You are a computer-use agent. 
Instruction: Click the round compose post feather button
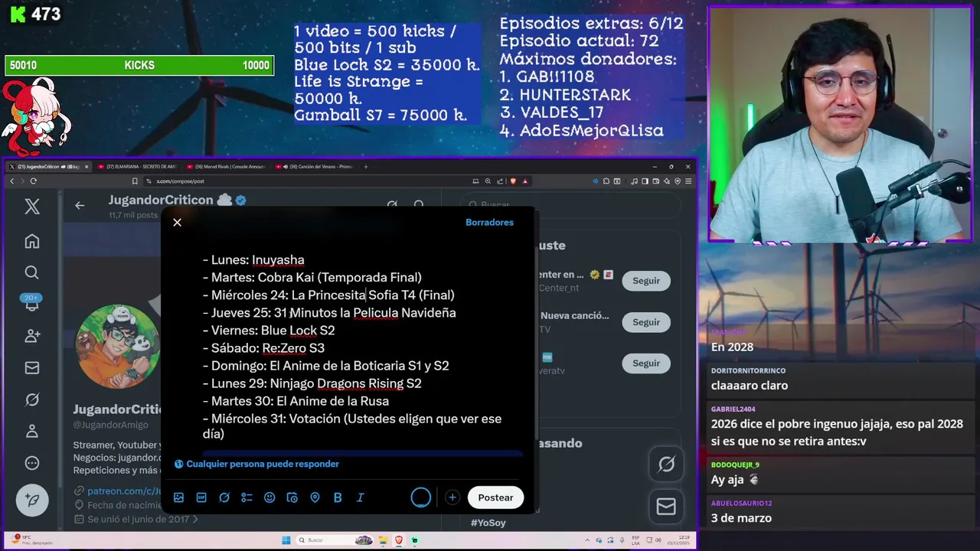coord(32,500)
